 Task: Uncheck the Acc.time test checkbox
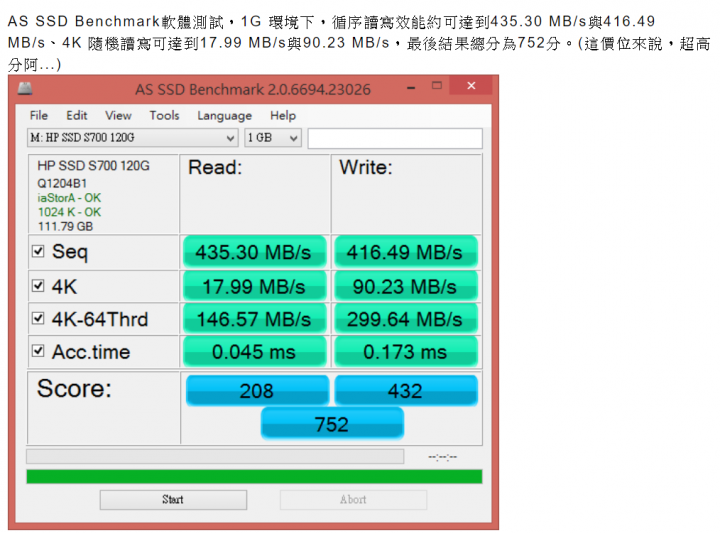click(x=38, y=351)
